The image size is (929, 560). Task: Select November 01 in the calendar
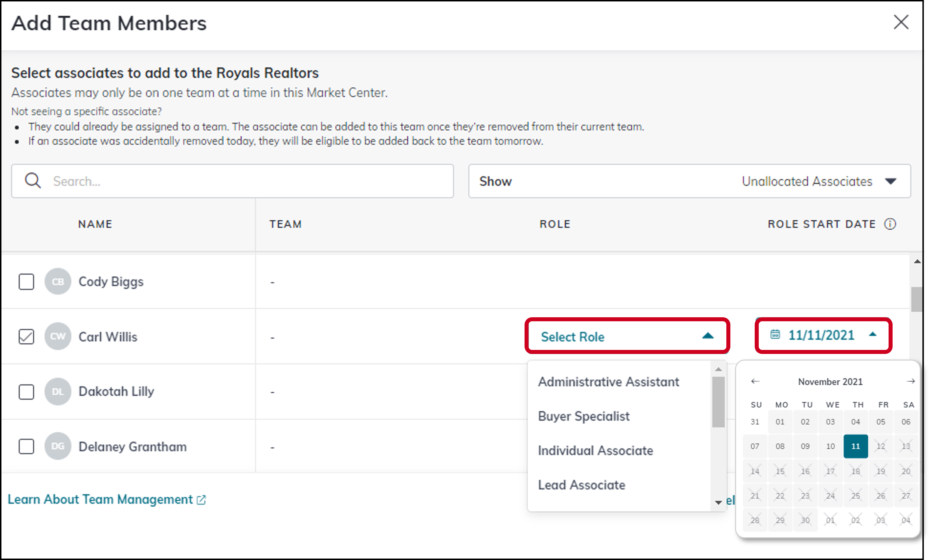[x=780, y=422]
